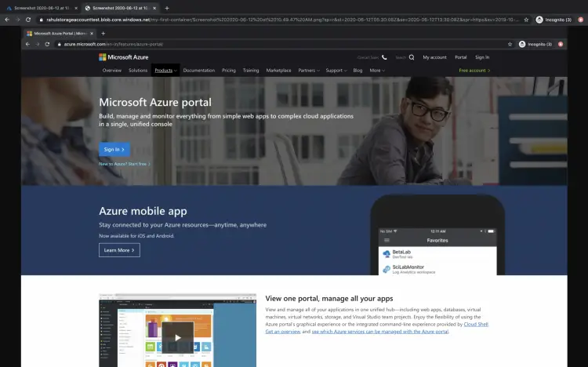Screen dimensions: 588x367
Task: Click the Microsoft Azure logo
Action: click(x=124, y=57)
